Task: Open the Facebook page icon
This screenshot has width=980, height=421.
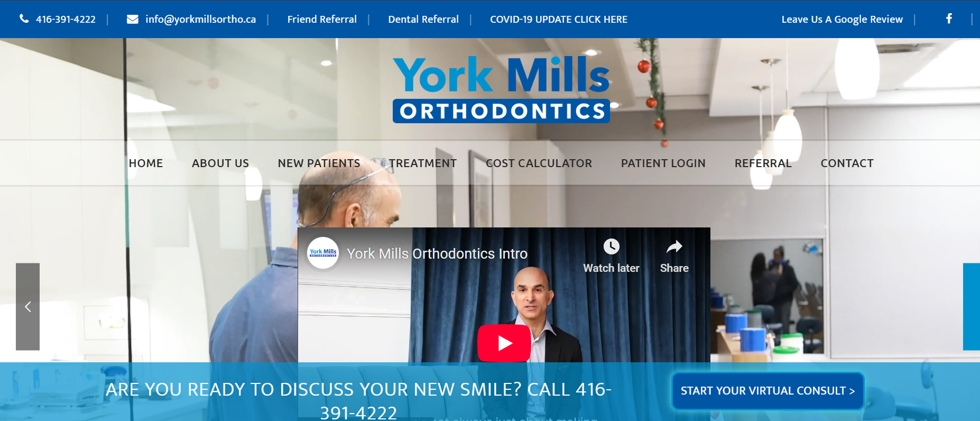Action: click(x=949, y=19)
